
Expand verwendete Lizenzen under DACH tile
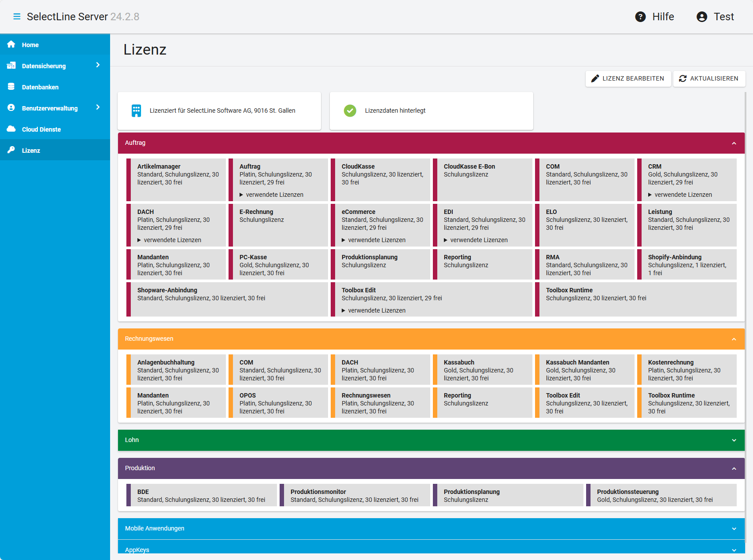[x=169, y=240]
